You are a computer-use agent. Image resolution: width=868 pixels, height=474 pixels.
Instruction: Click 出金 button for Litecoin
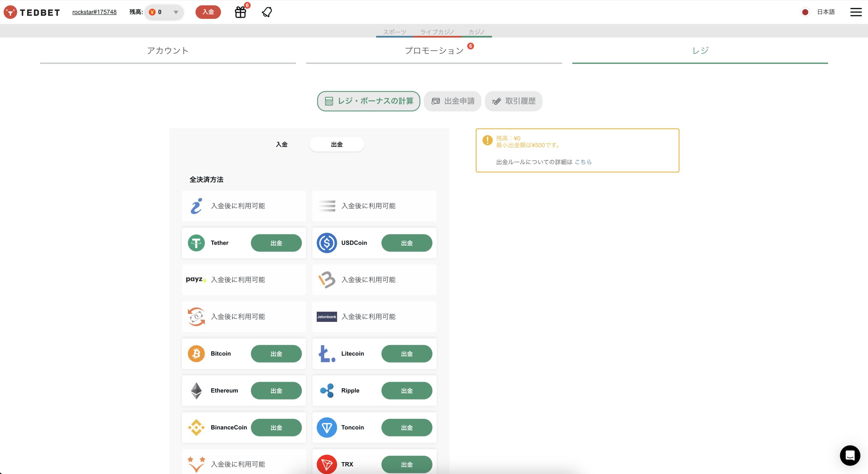click(x=407, y=354)
